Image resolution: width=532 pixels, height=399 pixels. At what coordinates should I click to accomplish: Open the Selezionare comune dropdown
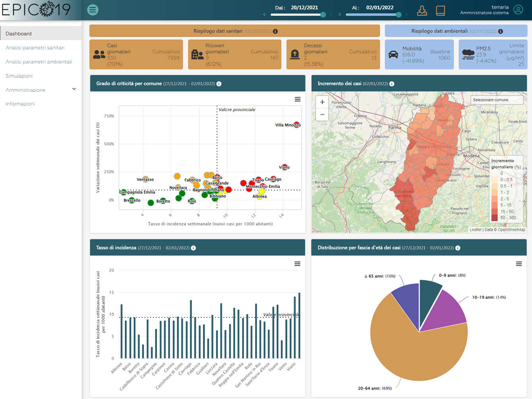point(497,100)
